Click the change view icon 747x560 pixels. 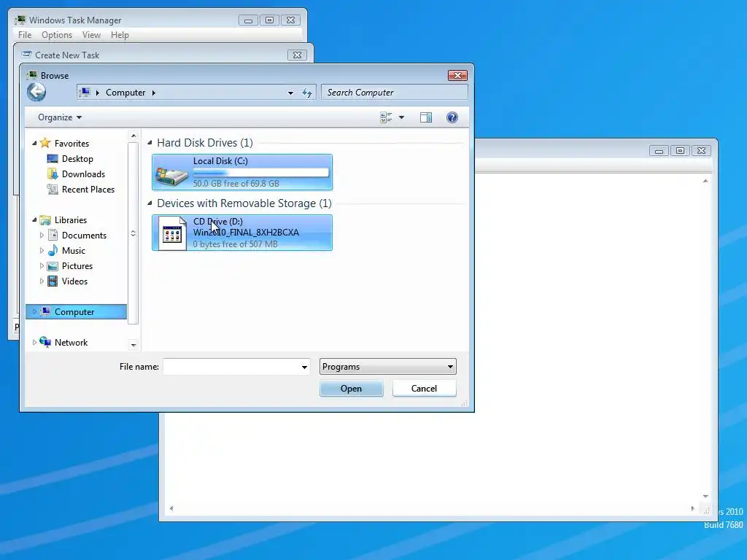point(386,117)
